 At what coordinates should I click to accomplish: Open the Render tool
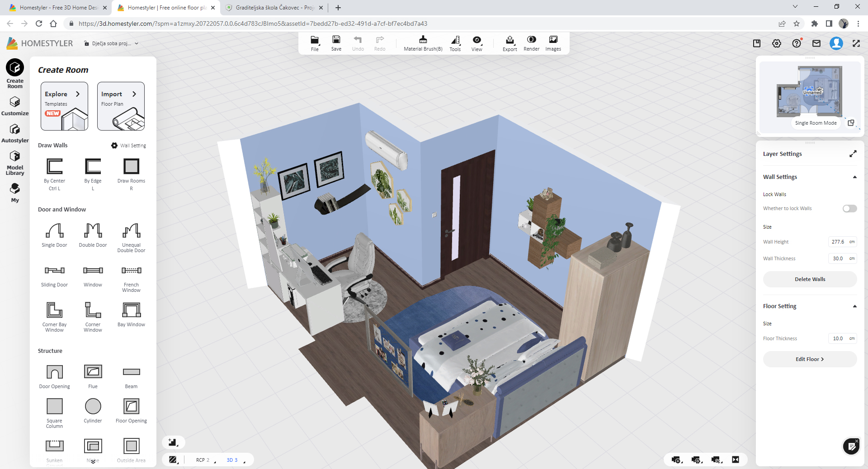[531, 43]
